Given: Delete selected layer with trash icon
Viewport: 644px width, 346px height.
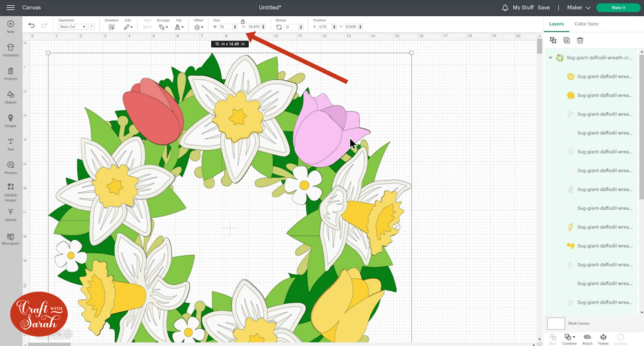Looking at the screenshot, I should click(x=580, y=40).
